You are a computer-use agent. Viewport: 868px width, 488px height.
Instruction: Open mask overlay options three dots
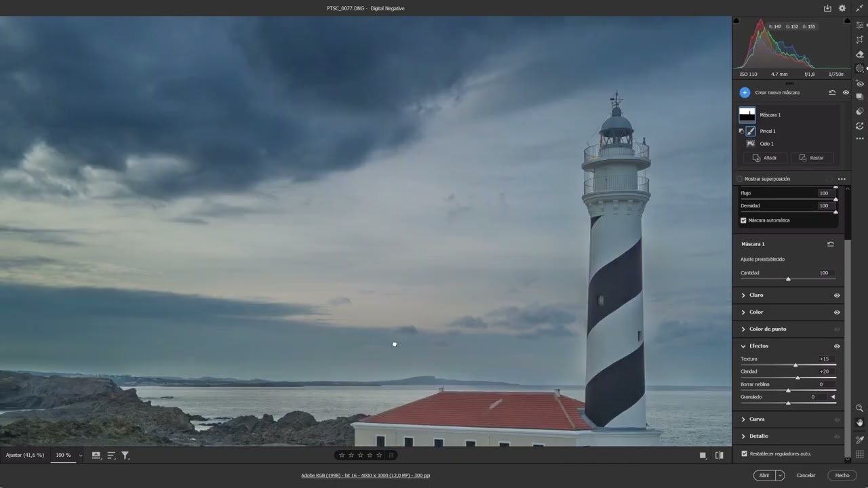tap(842, 179)
